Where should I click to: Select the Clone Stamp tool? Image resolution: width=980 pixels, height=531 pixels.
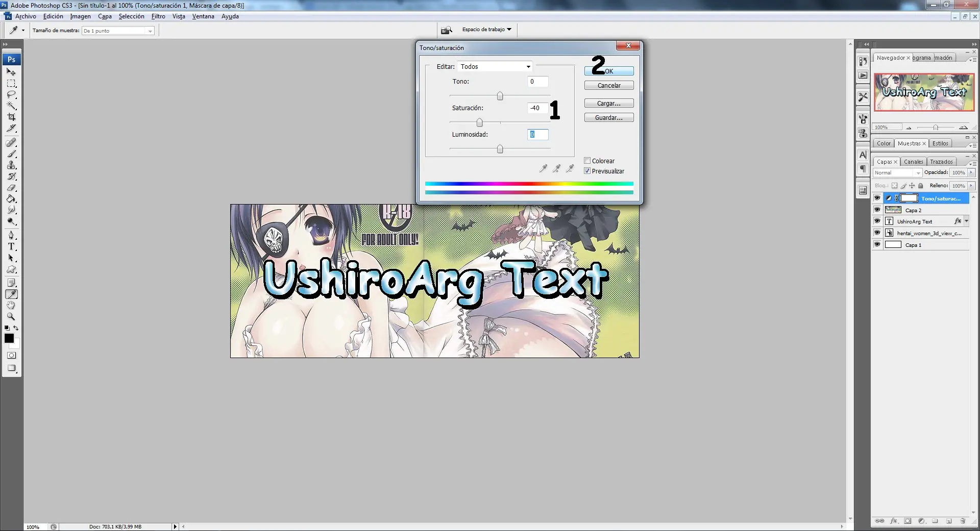[11, 165]
